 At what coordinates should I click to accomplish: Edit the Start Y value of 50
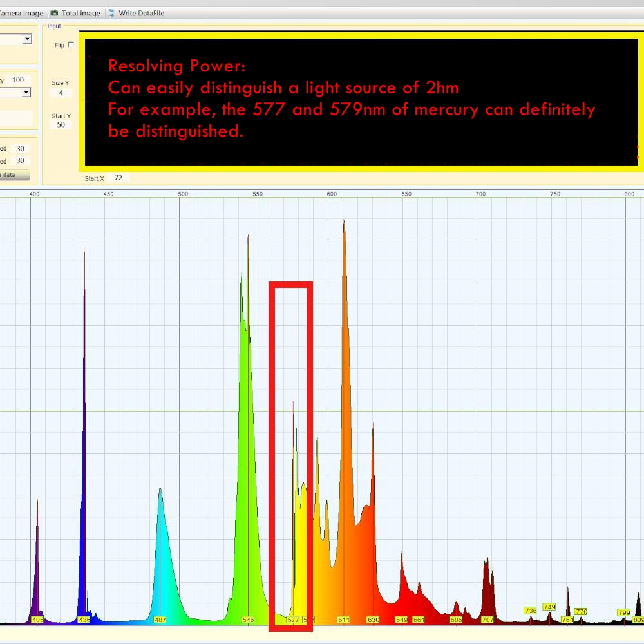(61, 125)
